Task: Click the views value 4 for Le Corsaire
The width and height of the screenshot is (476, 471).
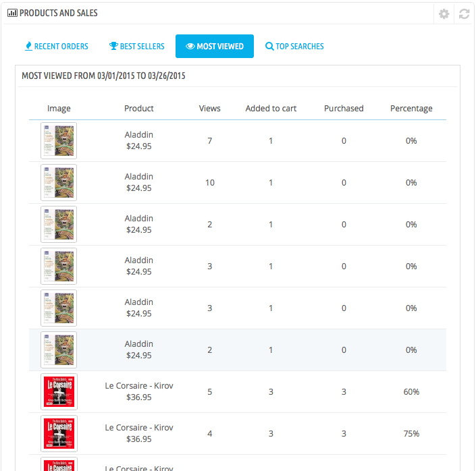Action: point(210,434)
